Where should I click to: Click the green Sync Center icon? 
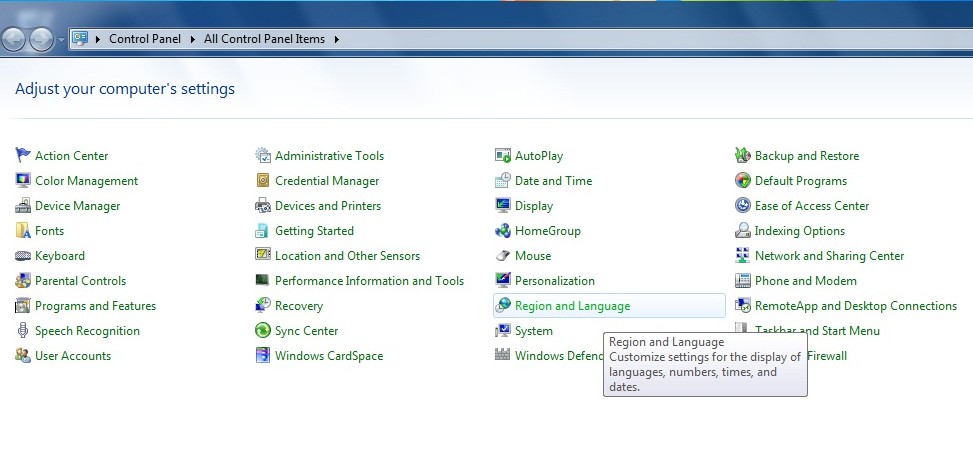pos(263,331)
